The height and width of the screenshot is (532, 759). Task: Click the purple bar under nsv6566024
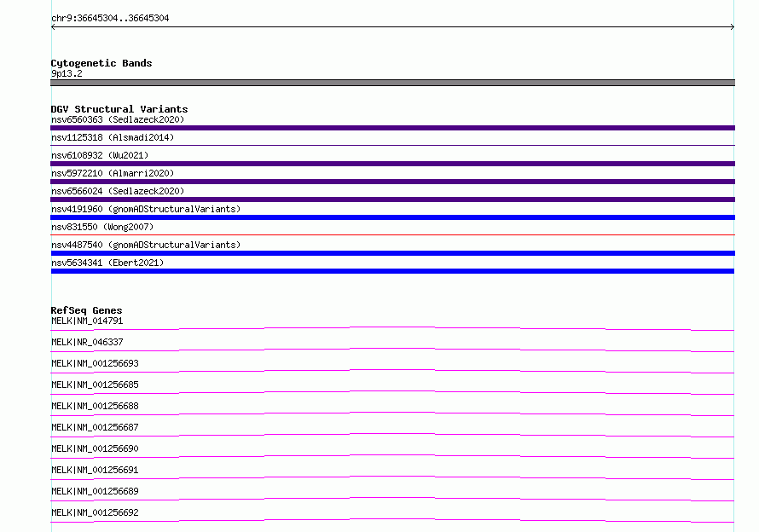[x=392, y=199]
